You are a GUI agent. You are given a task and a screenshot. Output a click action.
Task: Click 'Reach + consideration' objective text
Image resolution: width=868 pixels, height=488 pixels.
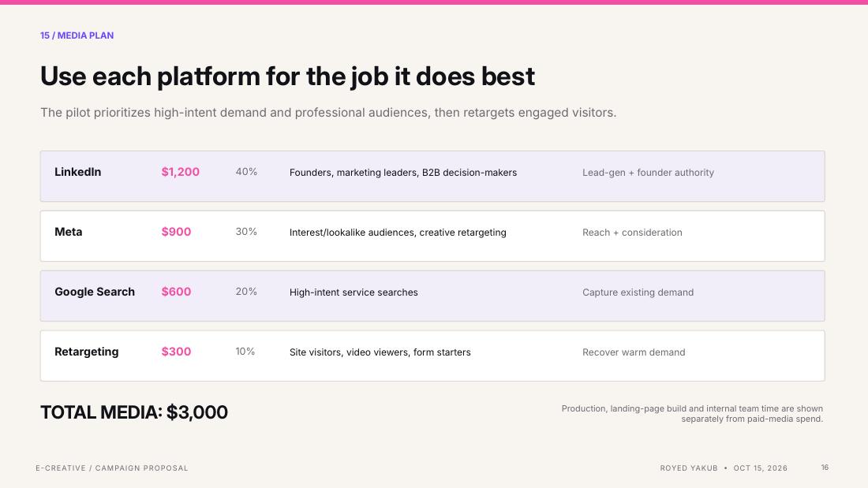632,233
